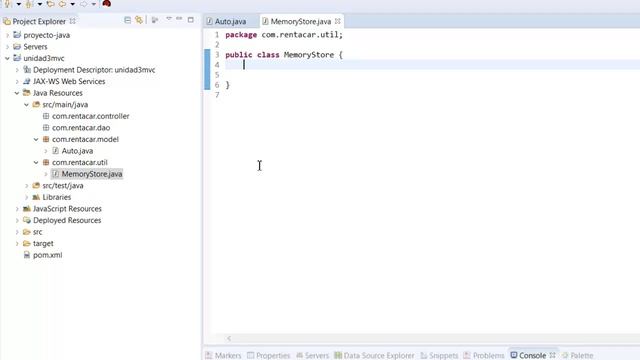
Task: Expand the Servers node
Action: [x=7, y=47]
